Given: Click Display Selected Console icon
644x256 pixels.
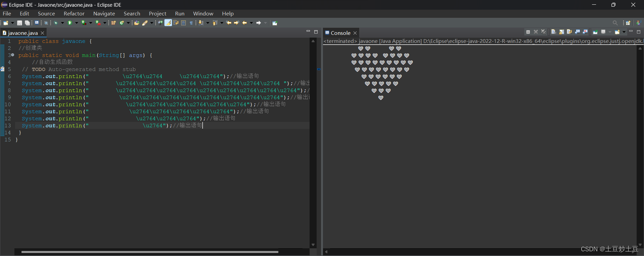Looking at the screenshot, I should [x=603, y=32].
